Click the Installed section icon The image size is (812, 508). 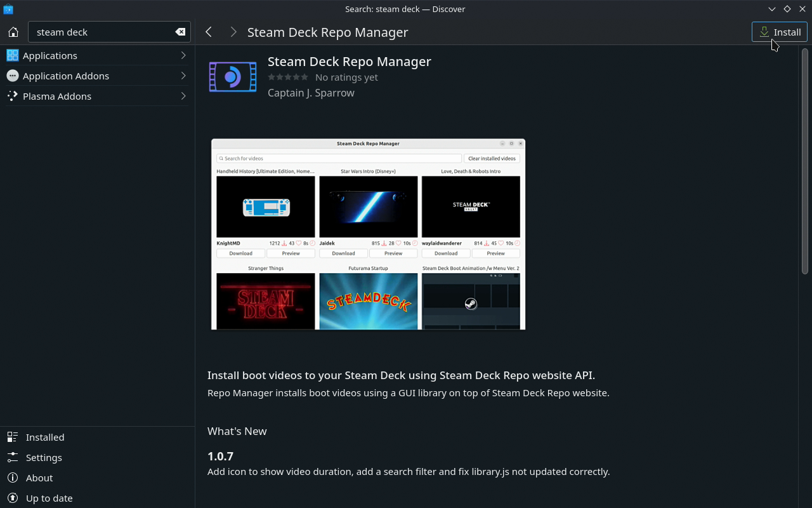click(x=13, y=437)
